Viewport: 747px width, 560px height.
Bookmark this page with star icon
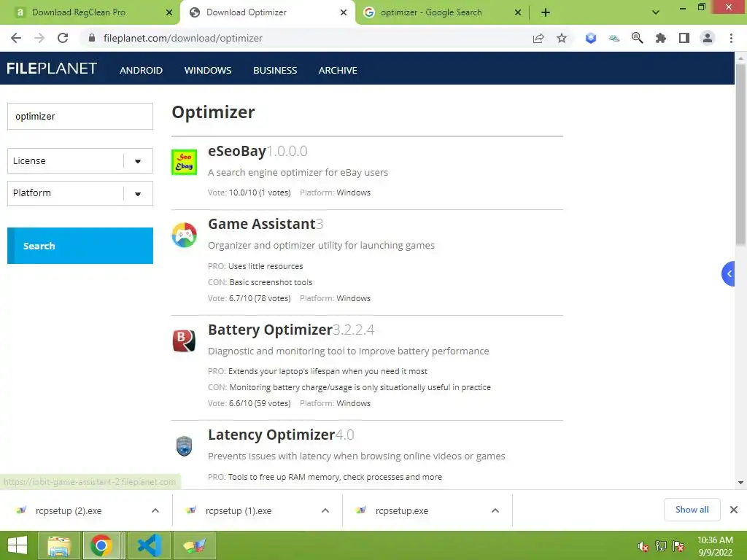click(x=562, y=38)
